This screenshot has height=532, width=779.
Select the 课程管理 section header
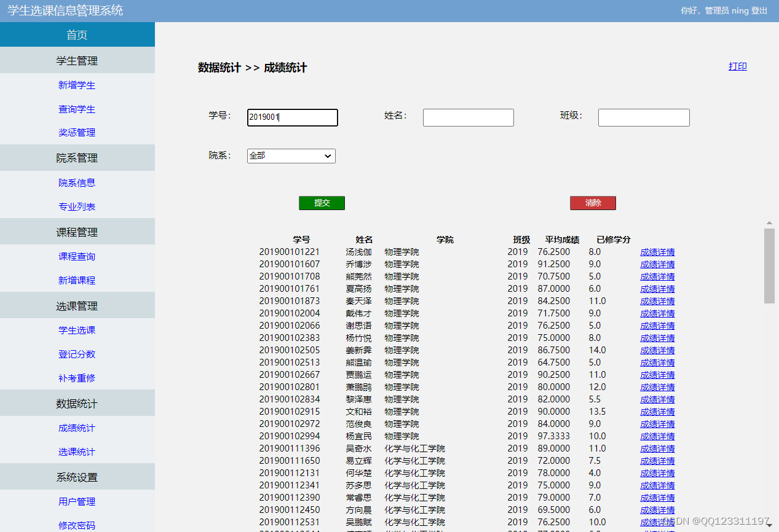(x=77, y=232)
